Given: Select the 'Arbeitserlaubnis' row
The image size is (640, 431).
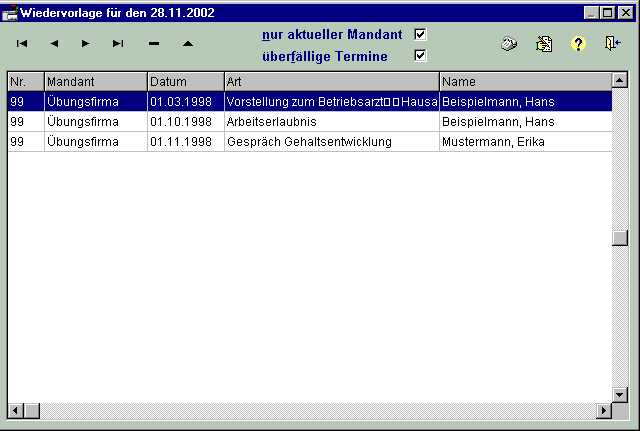Looking at the screenshot, I should [x=309, y=121].
